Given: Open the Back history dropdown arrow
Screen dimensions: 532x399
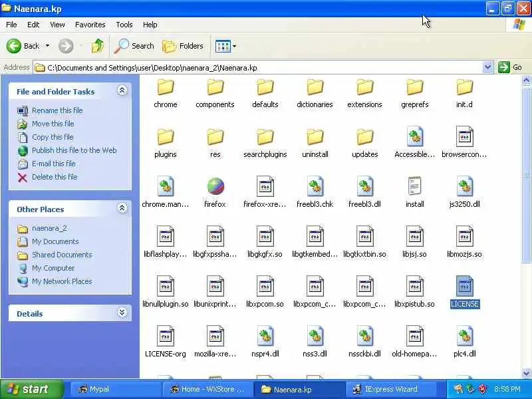Looking at the screenshot, I should point(47,46).
